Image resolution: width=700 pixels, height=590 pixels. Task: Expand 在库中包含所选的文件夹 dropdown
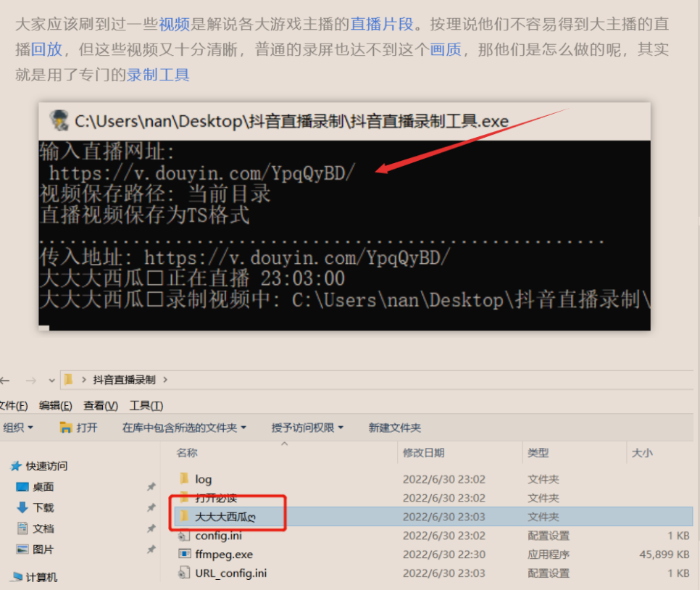(x=184, y=428)
